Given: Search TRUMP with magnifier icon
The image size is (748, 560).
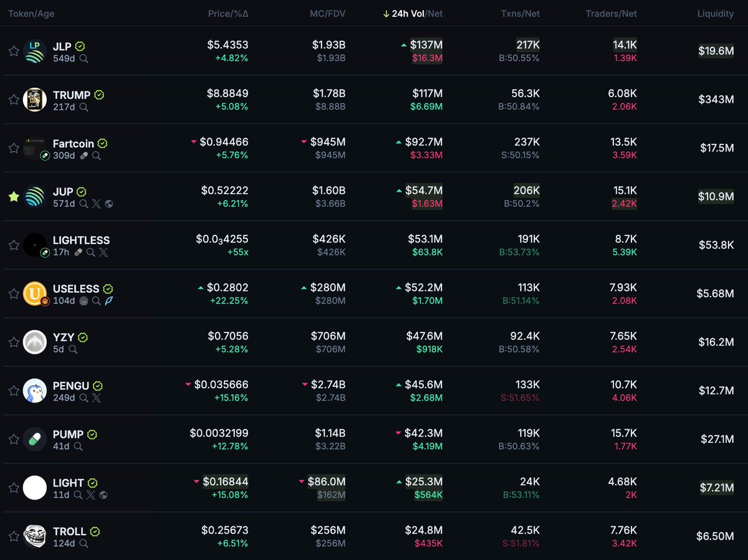Looking at the screenshot, I should point(84,107).
